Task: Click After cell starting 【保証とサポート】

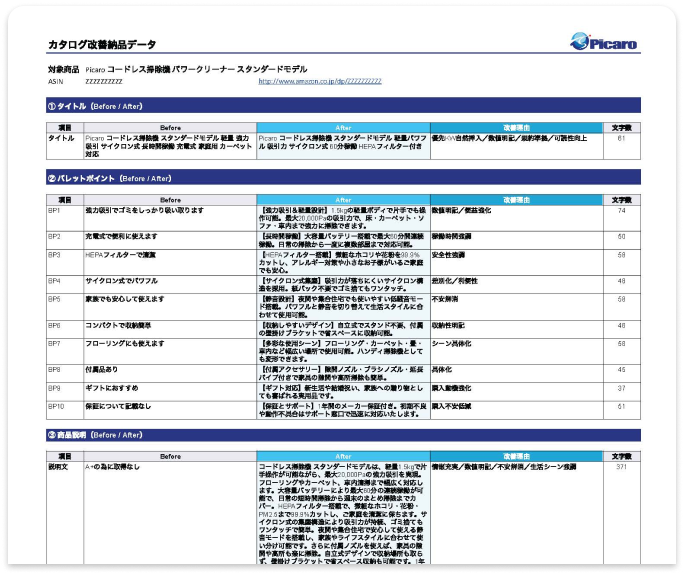Action: coord(343,410)
